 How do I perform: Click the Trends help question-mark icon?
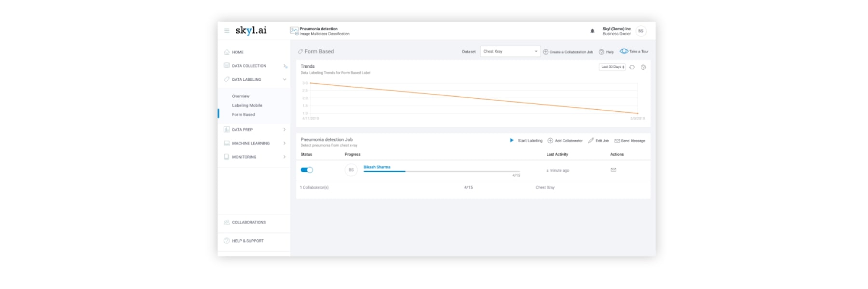643,67
